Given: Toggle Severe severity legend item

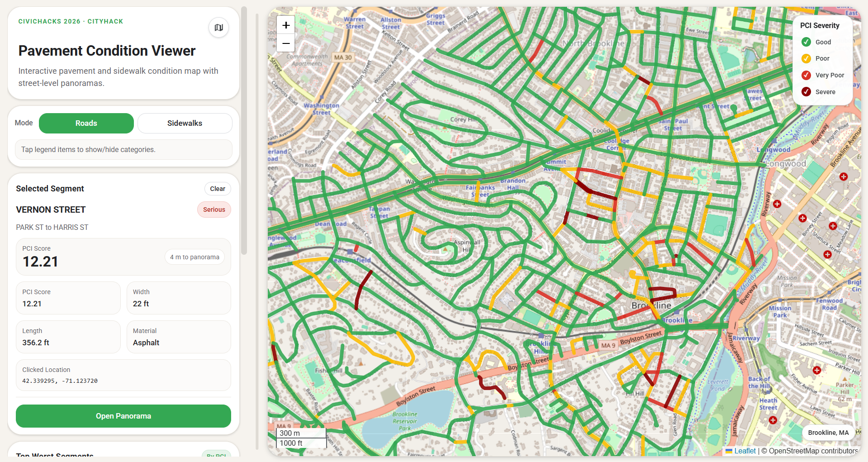Looking at the screenshot, I should [x=819, y=92].
